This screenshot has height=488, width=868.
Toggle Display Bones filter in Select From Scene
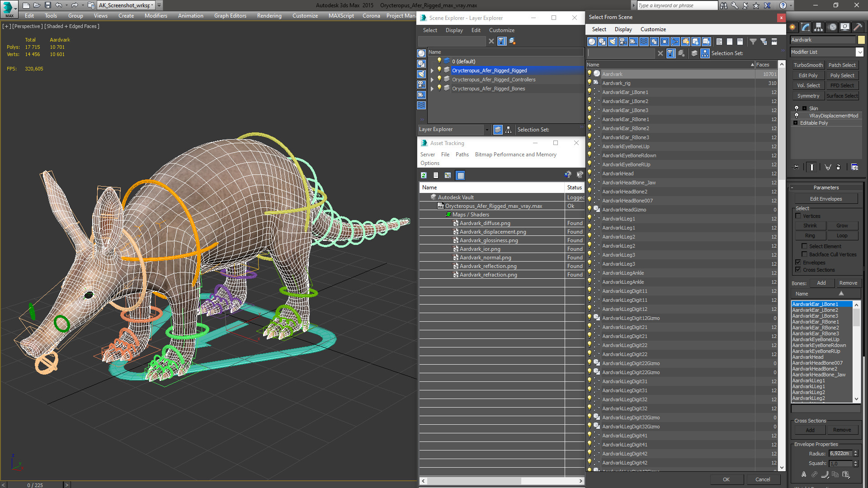click(675, 42)
